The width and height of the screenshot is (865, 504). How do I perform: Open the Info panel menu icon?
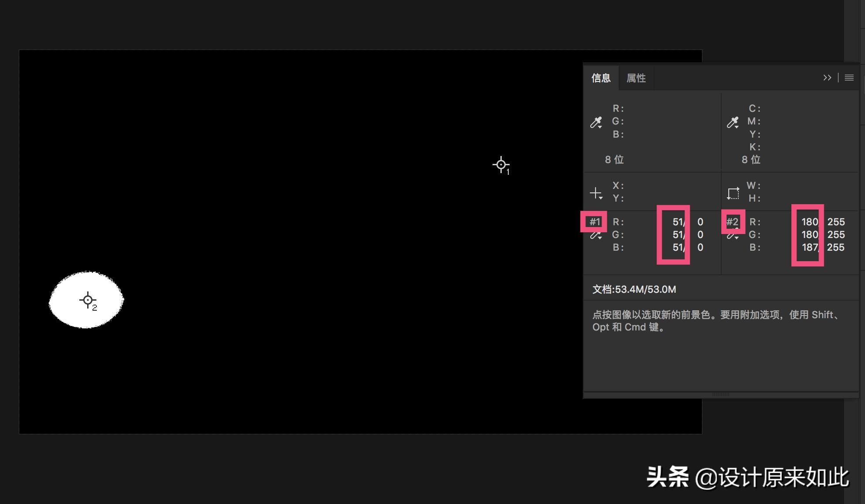(849, 78)
